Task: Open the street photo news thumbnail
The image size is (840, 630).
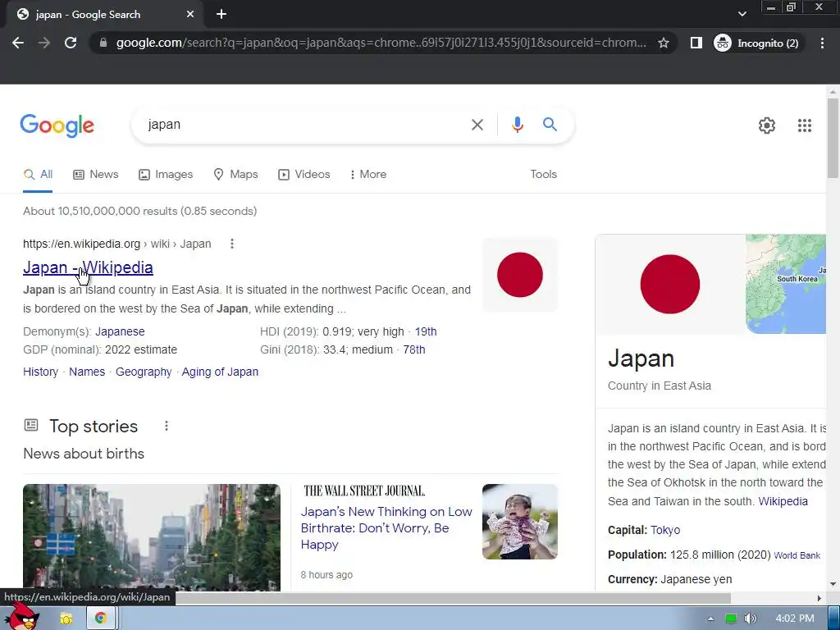Action: coord(152,537)
